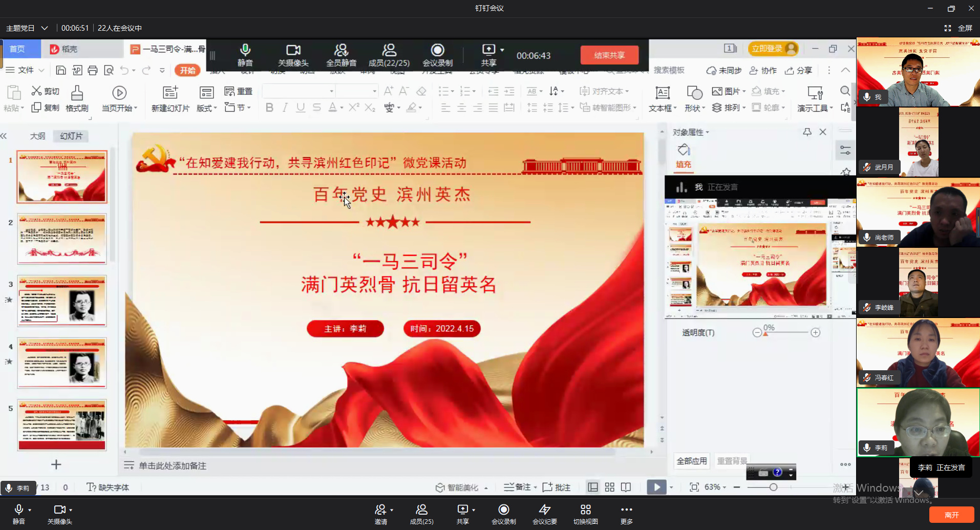Toggle superscript formatting
The width and height of the screenshot is (980, 530).
(354, 107)
